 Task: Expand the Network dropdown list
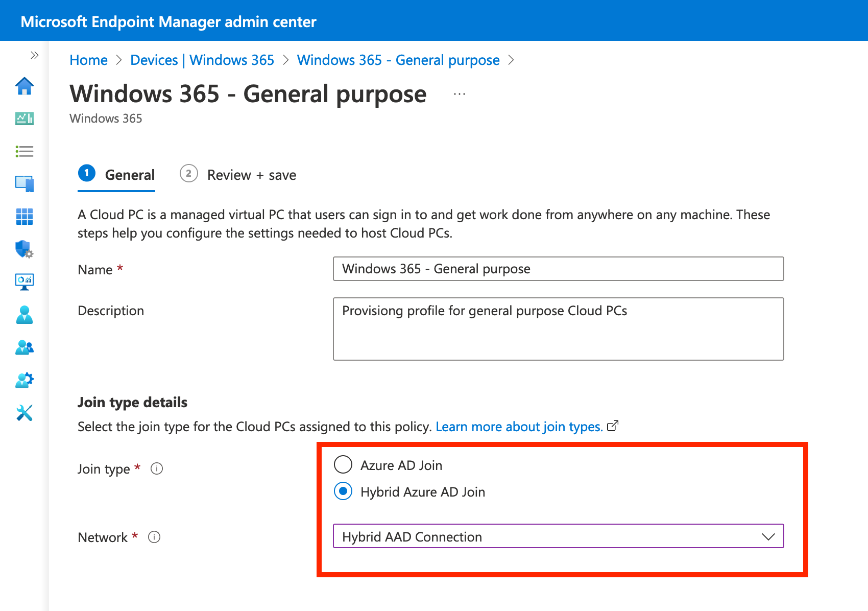coord(558,536)
